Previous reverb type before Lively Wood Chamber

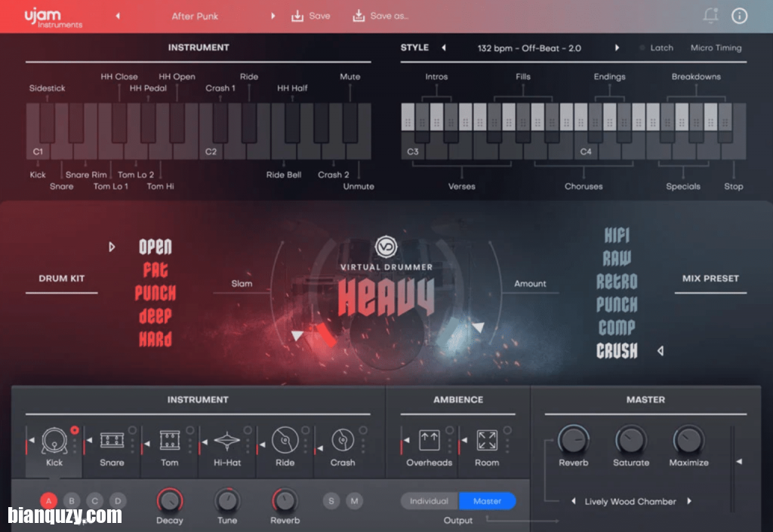coord(574,501)
